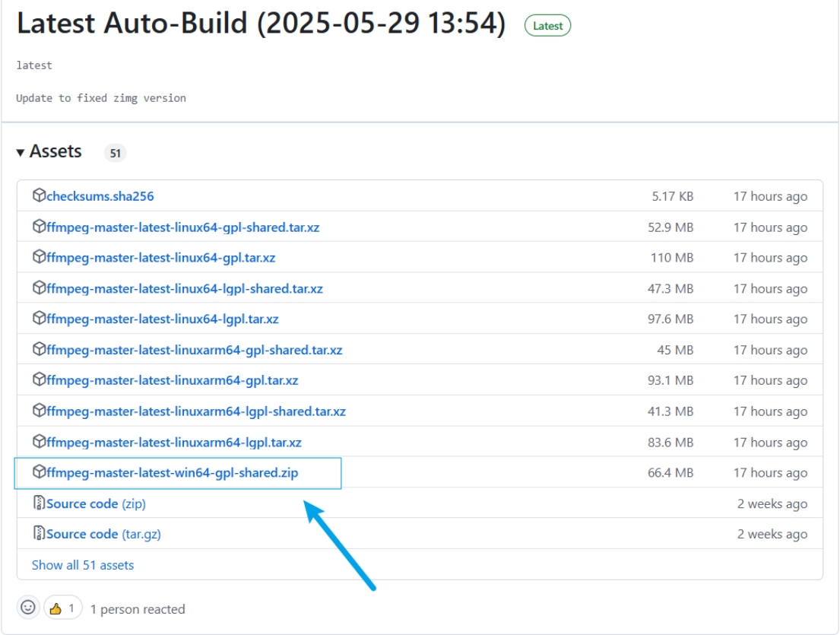840x635 pixels.
Task: Click package icon beside linux64-gpl-shared.tar.xz
Action: click(39, 226)
